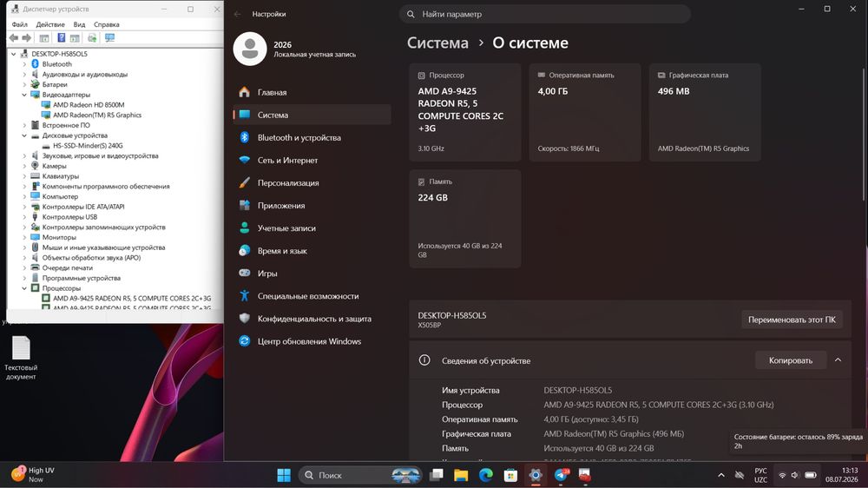
Task: Click the Оперативная память card
Action: point(585,112)
